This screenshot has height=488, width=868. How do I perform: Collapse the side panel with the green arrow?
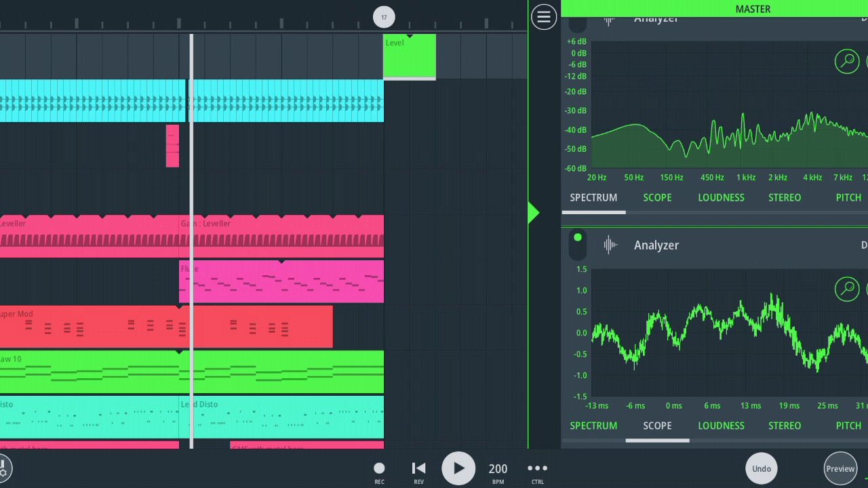(534, 213)
